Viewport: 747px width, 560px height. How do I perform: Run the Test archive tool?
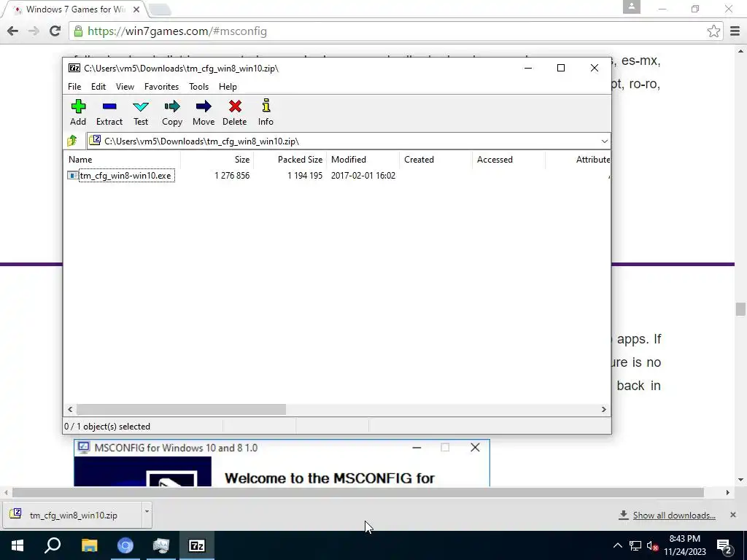point(141,112)
